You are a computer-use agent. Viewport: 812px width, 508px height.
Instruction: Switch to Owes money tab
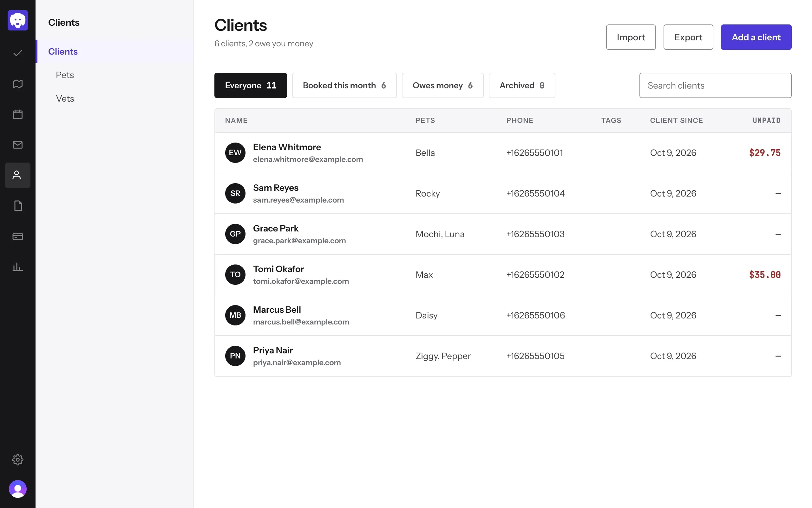coord(442,85)
